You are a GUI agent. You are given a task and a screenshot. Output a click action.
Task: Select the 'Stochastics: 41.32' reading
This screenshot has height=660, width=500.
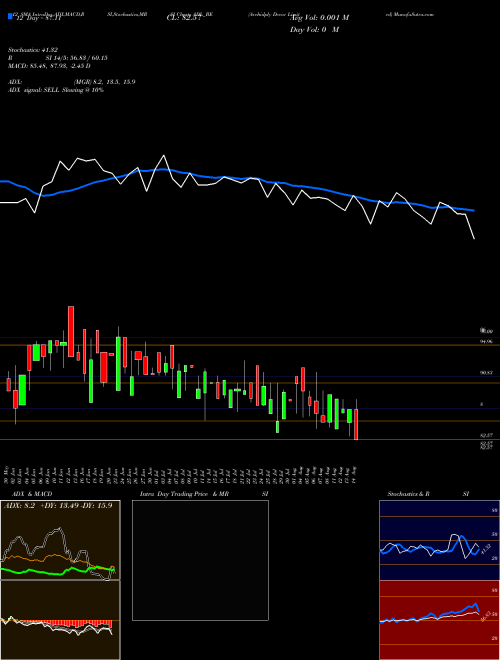point(31,51)
